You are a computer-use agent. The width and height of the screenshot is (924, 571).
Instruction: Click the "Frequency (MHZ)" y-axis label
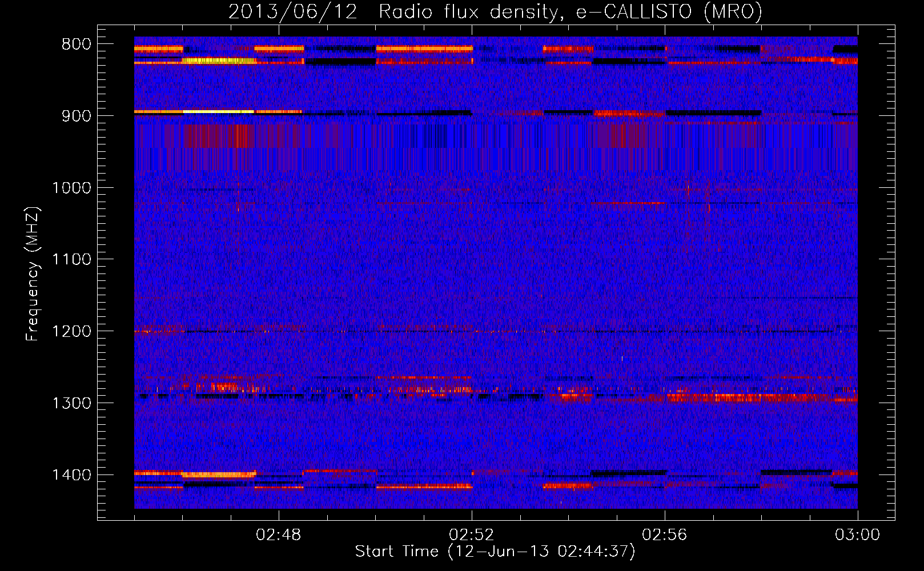click(x=33, y=274)
